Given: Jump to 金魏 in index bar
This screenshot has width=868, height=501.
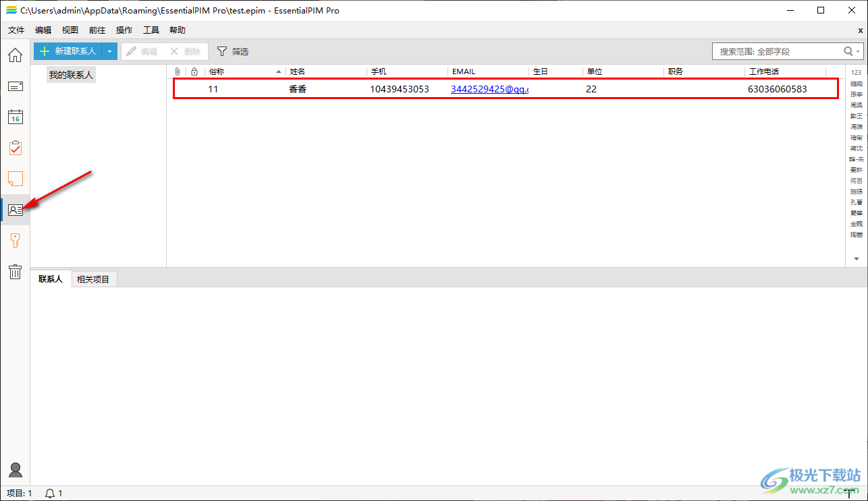Looking at the screenshot, I should [856, 224].
